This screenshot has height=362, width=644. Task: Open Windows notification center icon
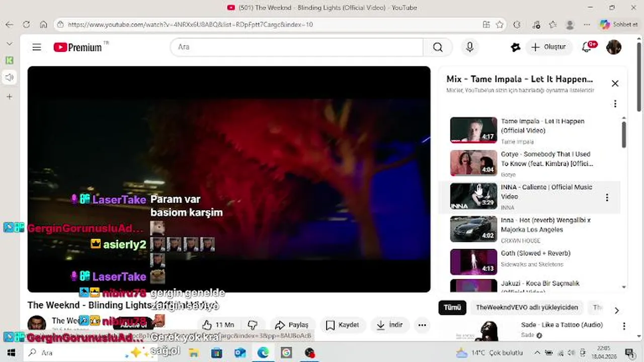click(629, 353)
